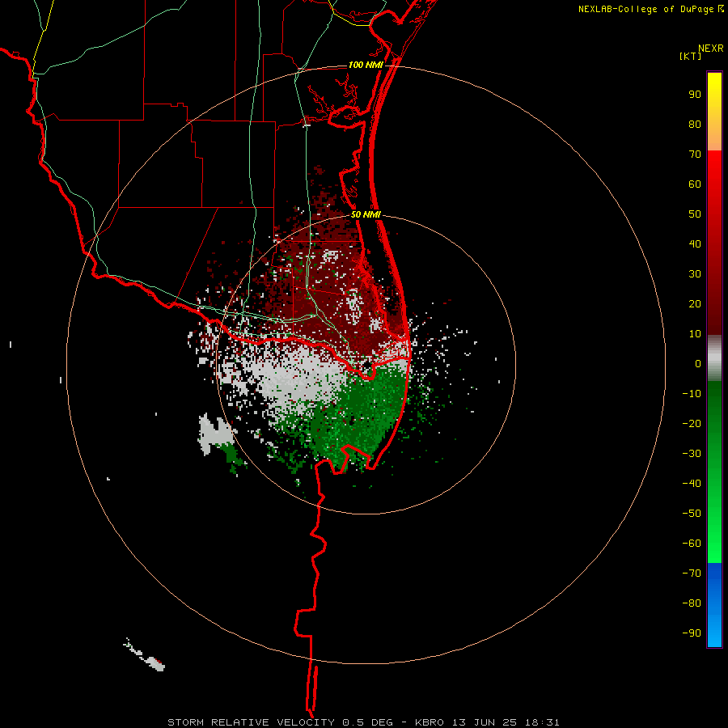Click the KBRO station identifier in caption
Viewport: 728px width, 728px height.
point(430,722)
